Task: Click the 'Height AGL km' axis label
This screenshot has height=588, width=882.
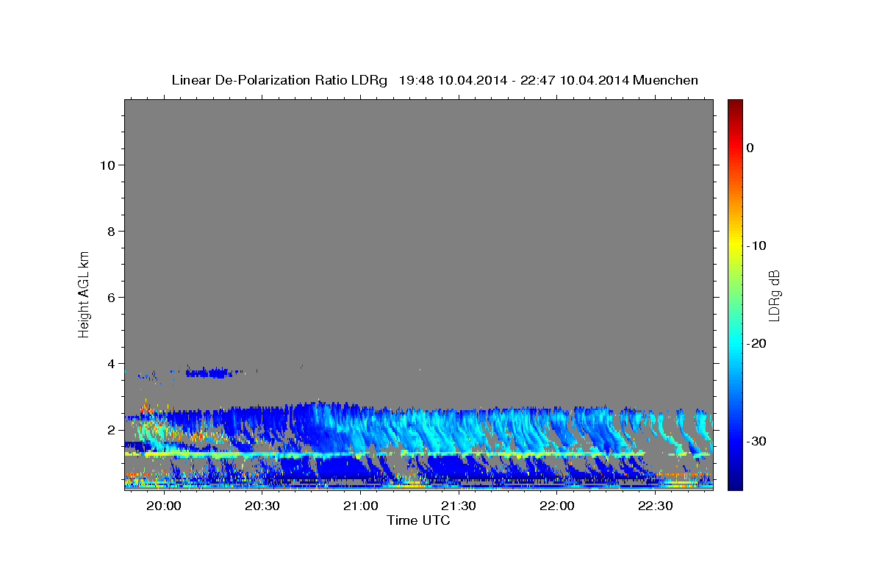Action: [x=84, y=293]
